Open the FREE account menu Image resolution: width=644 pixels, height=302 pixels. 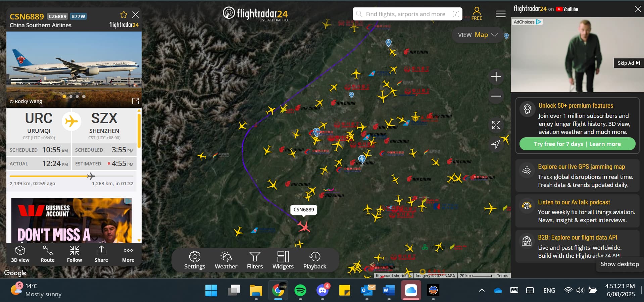click(477, 14)
